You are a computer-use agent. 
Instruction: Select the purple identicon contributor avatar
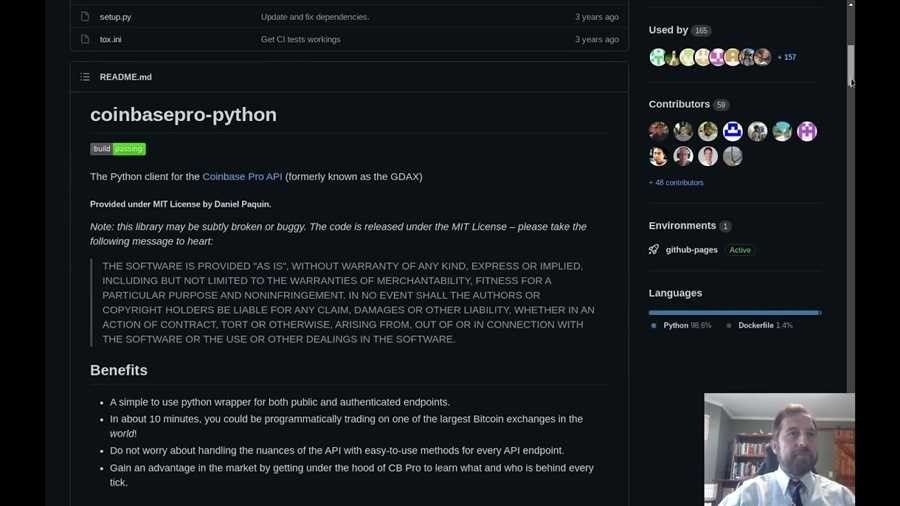pos(806,131)
